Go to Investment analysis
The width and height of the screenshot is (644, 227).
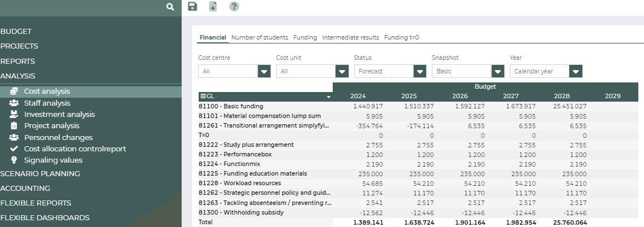click(59, 115)
